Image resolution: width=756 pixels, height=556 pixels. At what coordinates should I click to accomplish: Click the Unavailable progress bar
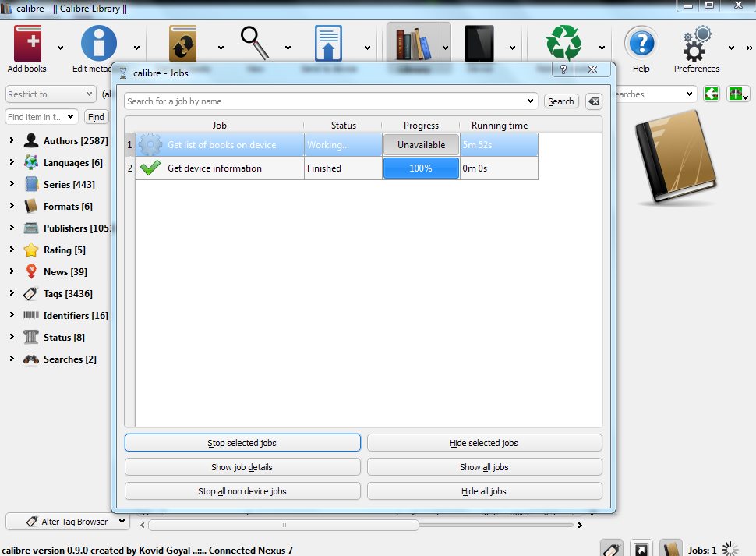[421, 145]
